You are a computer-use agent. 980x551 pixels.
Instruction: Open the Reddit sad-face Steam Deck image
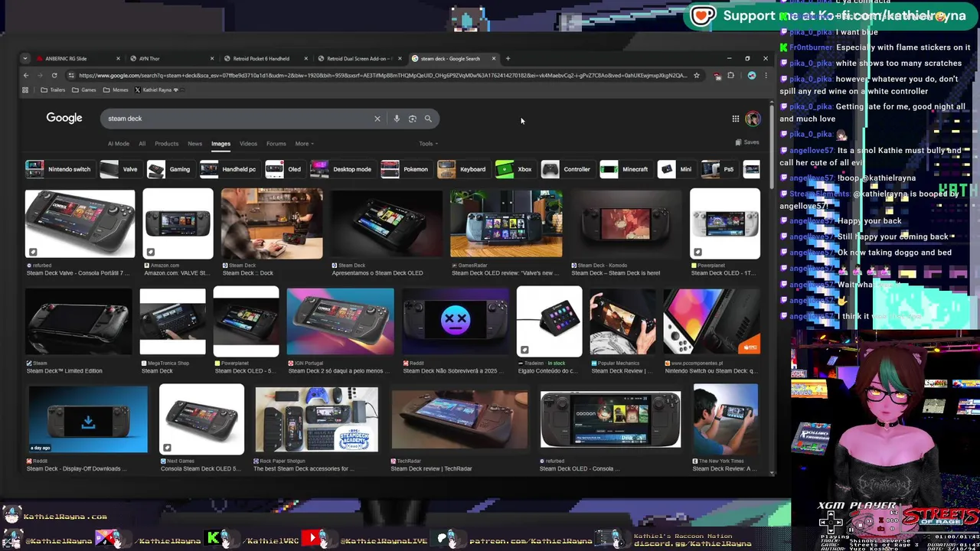pos(456,321)
